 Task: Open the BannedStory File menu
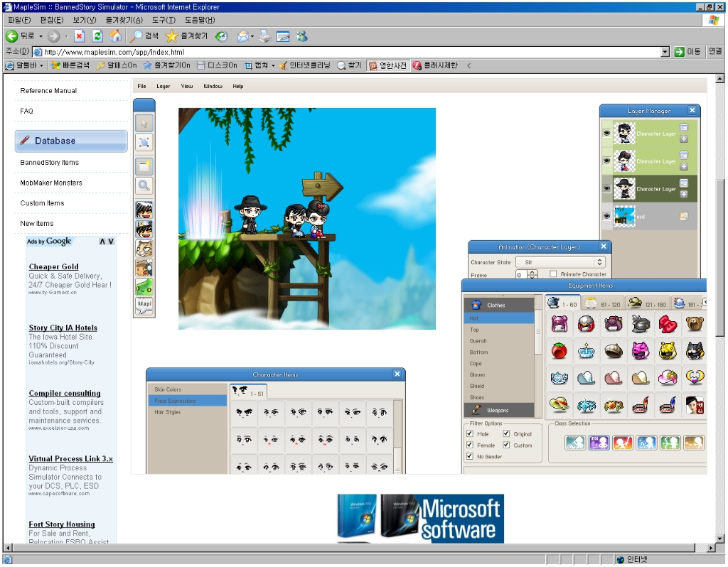tap(141, 86)
